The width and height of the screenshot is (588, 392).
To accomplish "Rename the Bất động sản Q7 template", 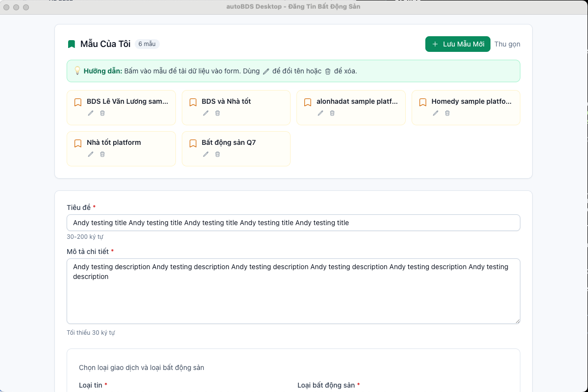I will coord(206,154).
